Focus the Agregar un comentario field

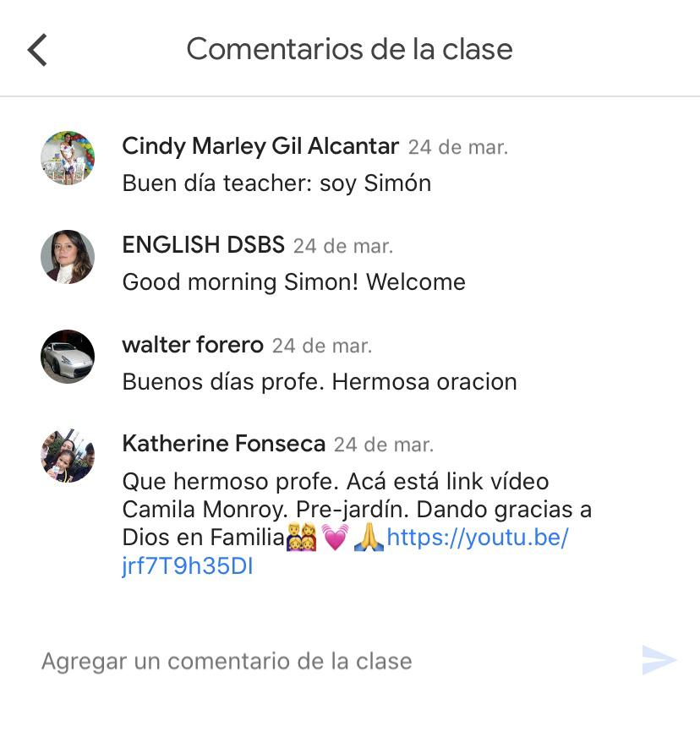[334, 661]
